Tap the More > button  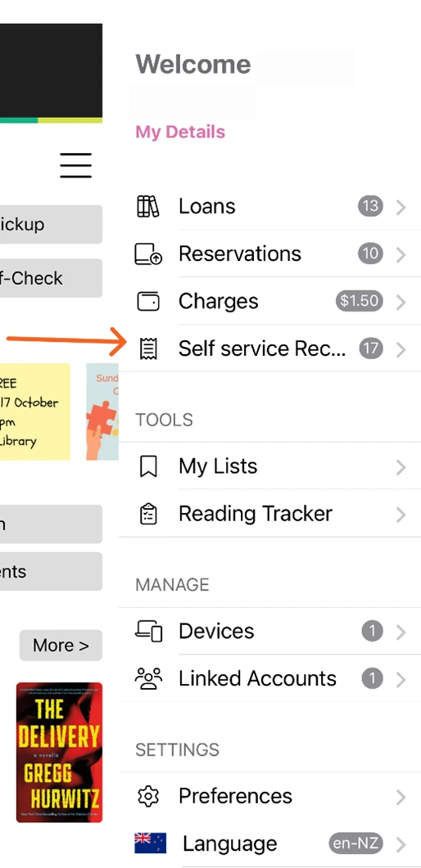[61, 645]
